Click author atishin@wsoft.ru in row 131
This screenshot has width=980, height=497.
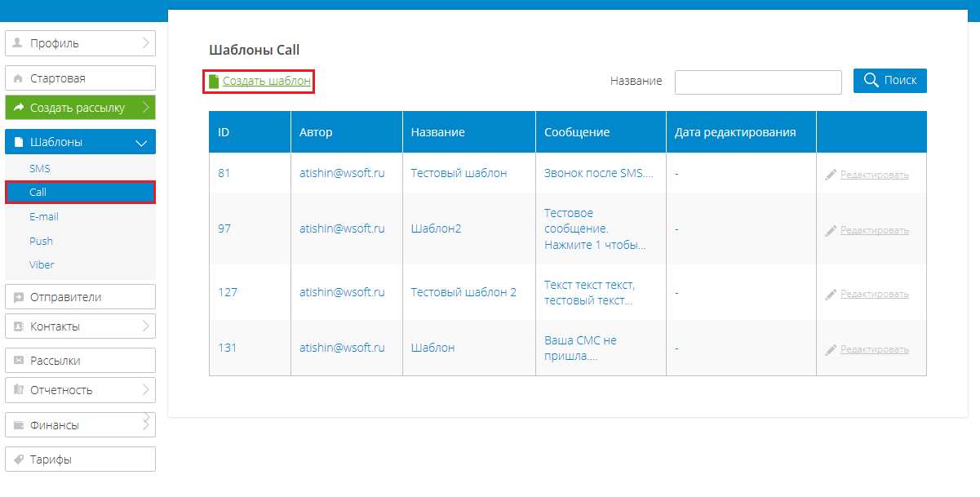point(342,348)
